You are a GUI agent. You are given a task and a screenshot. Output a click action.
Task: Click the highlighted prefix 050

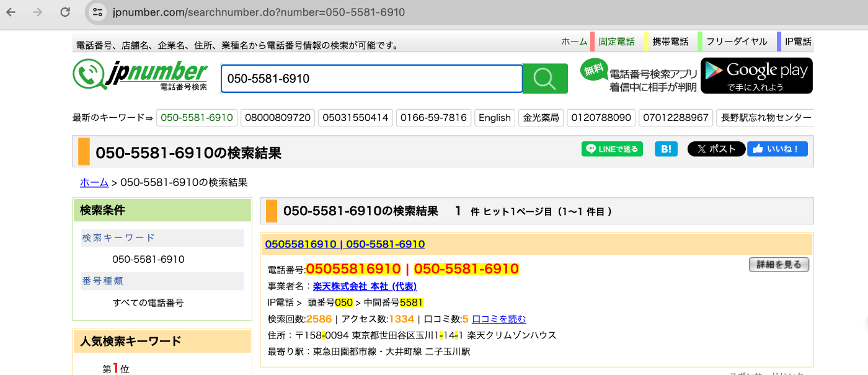[x=343, y=302]
